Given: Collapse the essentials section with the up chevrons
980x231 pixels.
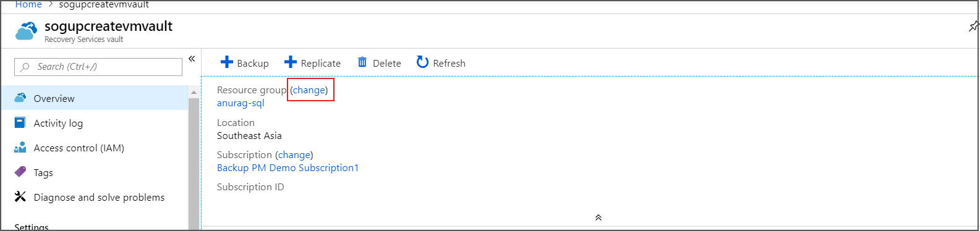Looking at the screenshot, I should coord(599,217).
